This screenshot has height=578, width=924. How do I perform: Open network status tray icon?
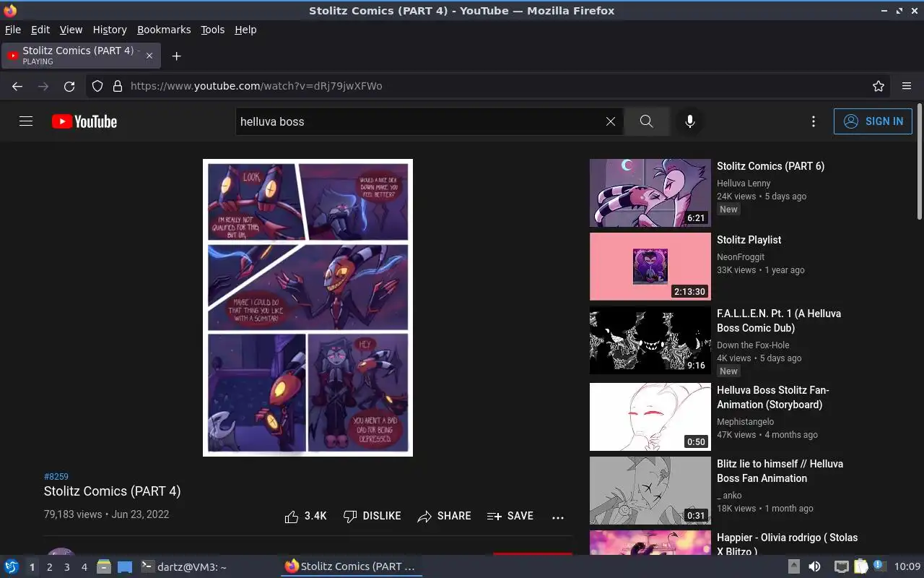[x=842, y=566]
